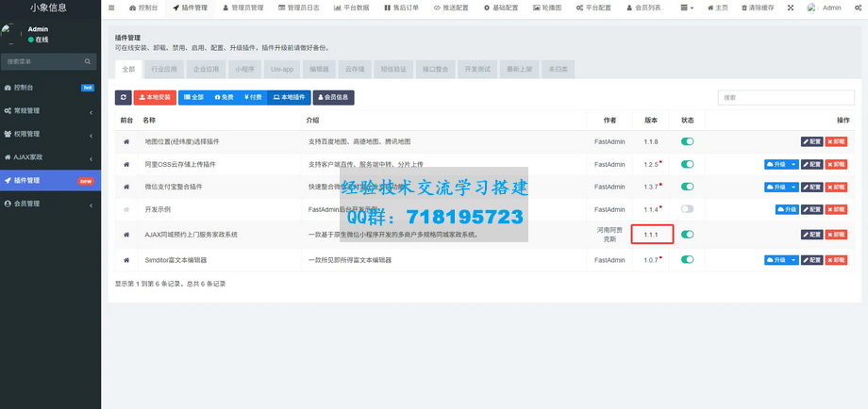Open upgrade dropdown arrow for 阿里OSS plugin
Image resolution: width=868 pixels, height=409 pixels.
pyautogui.click(x=793, y=165)
